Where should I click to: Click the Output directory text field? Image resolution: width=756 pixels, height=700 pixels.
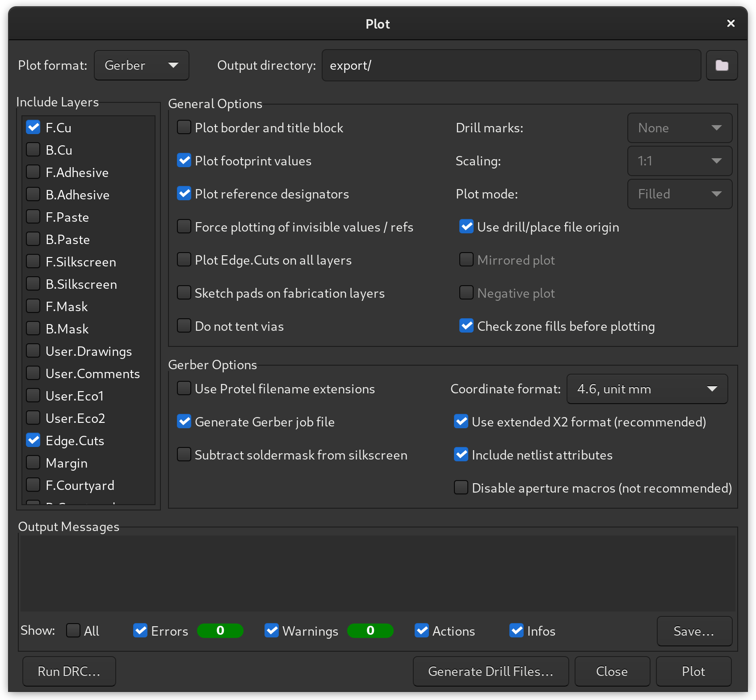point(511,65)
